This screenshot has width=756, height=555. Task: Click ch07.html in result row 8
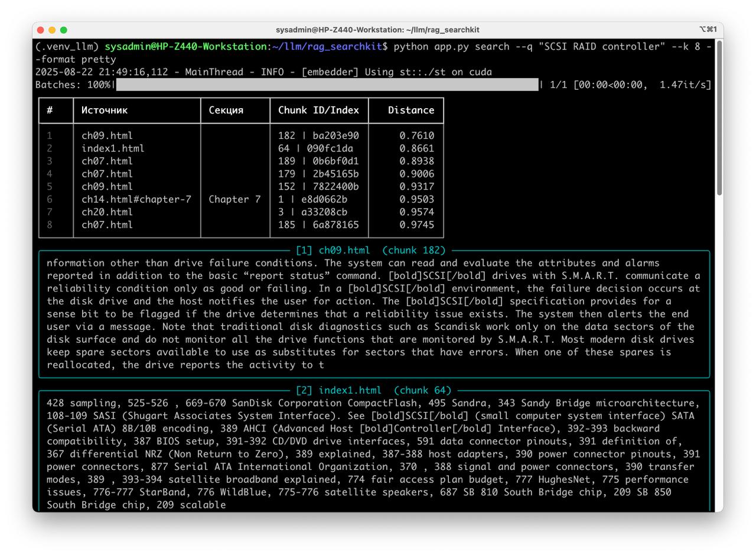click(x=107, y=225)
